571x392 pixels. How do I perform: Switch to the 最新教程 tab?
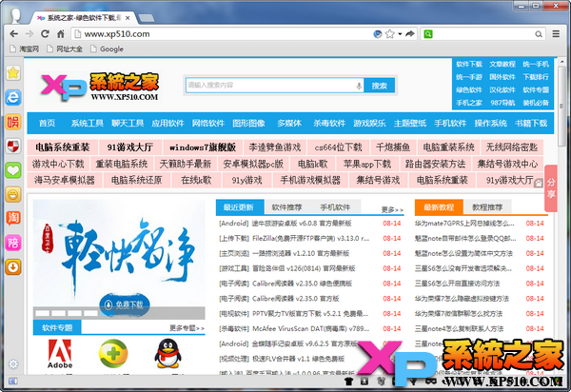439,207
